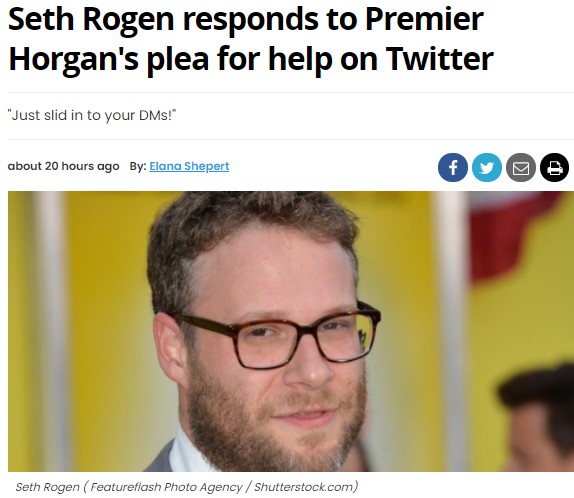Click the word "Premier" in the headline
Image resolution: width=574 pixels, height=498 pixels.
coord(424,19)
